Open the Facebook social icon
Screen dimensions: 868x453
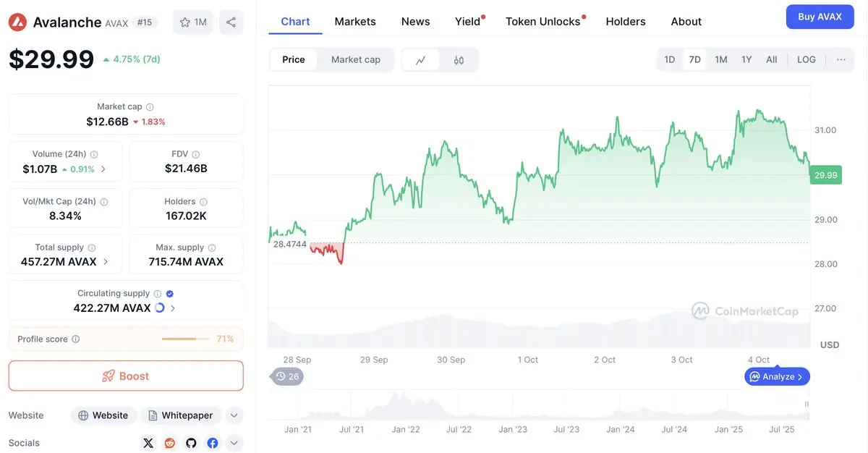[x=213, y=443]
